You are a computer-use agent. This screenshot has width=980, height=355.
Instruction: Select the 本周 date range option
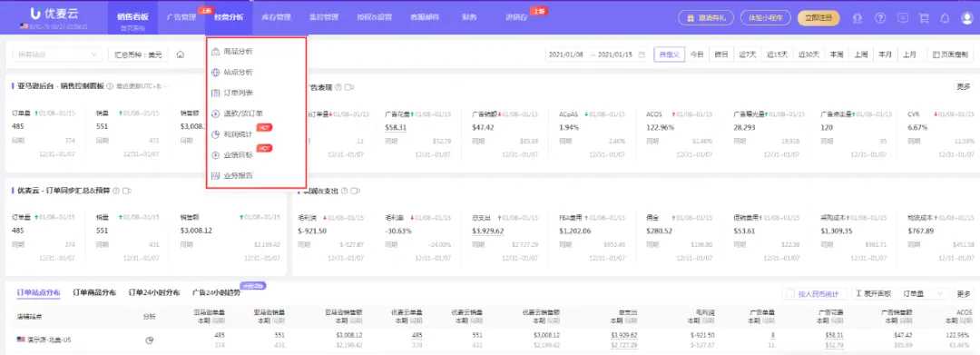point(837,54)
